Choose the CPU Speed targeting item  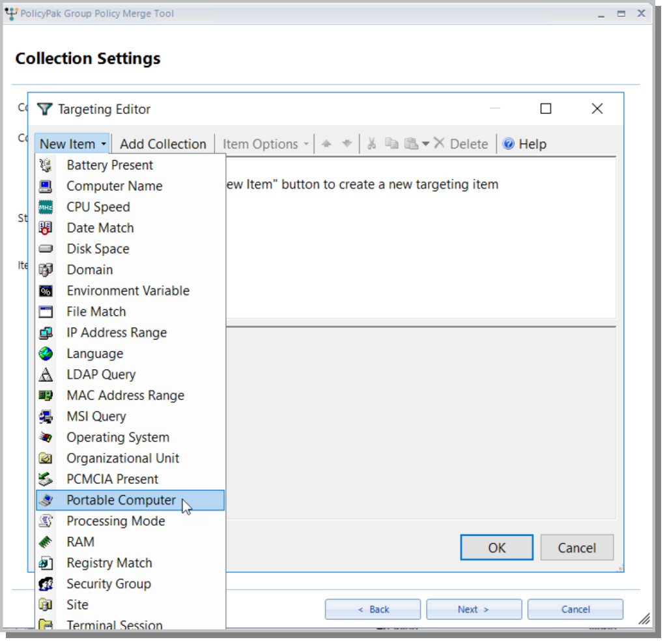coord(98,206)
